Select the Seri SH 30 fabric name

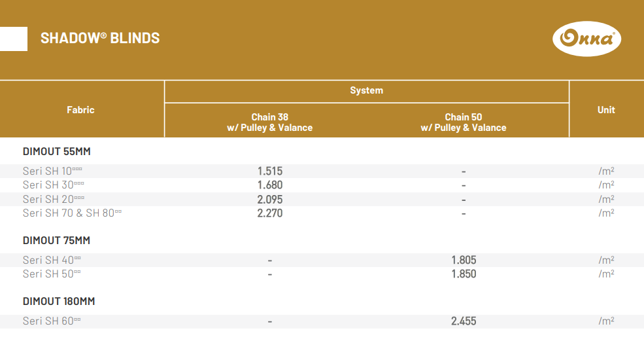point(53,185)
